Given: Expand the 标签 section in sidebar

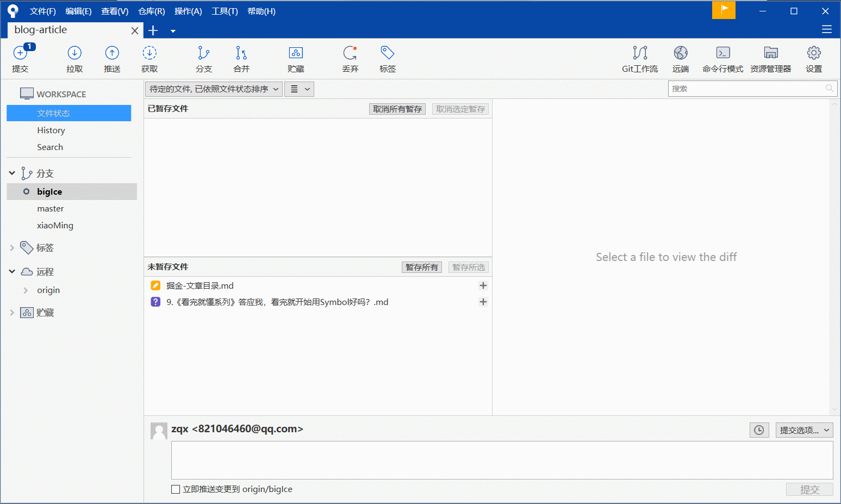Looking at the screenshot, I should [12, 247].
